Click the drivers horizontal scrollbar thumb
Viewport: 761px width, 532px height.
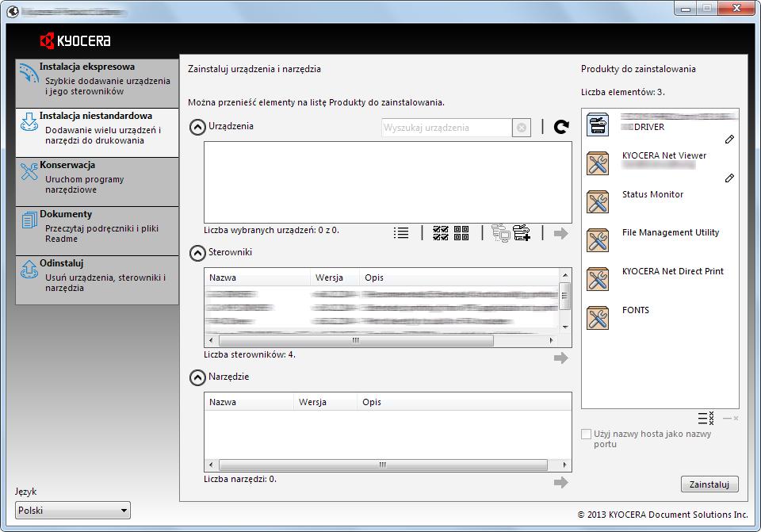[356, 340]
